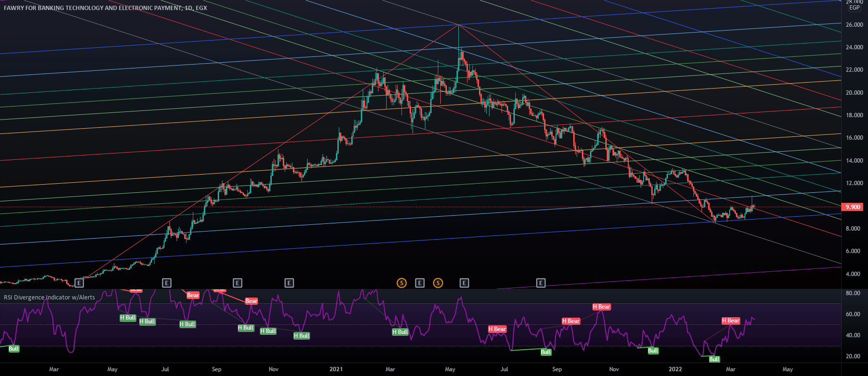Click the earnings E marker after May 2021
Image resolution: width=868 pixels, height=376 pixels.
[x=464, y=283]
